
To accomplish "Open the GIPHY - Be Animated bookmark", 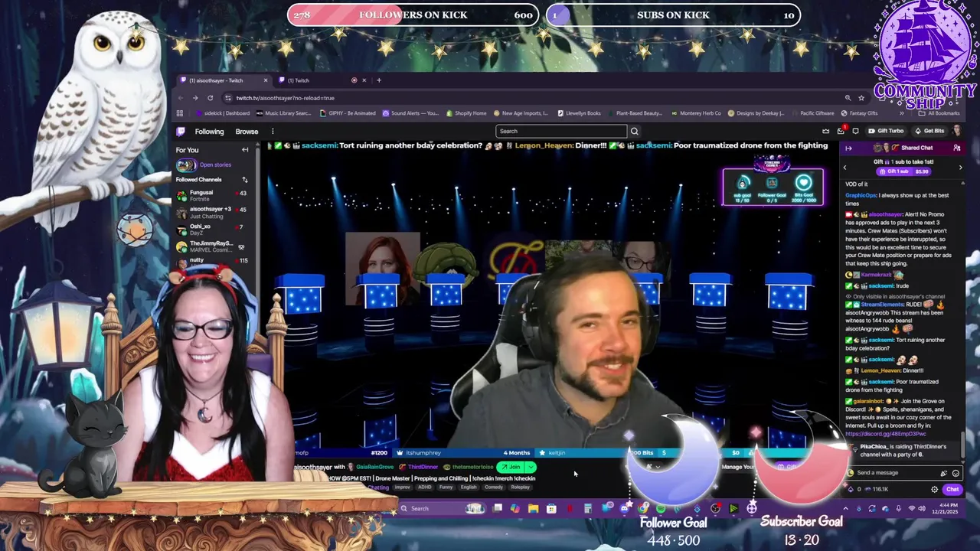I will click(x=348, y=113).
